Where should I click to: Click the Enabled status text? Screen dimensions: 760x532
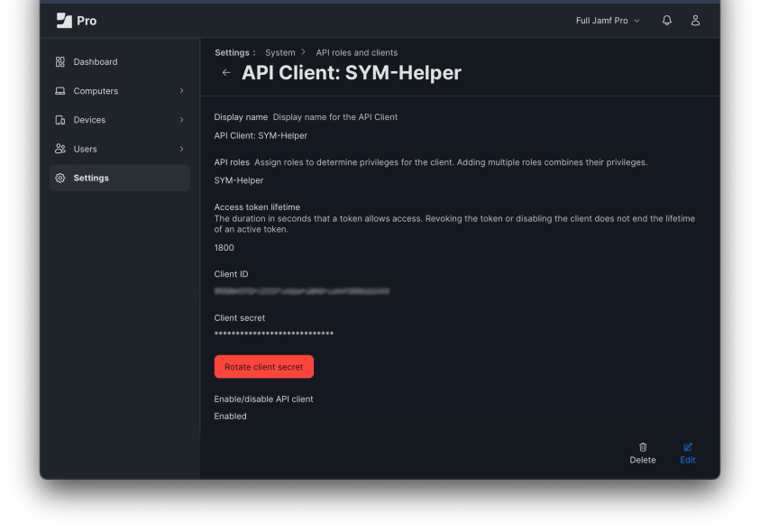[230, 416]
